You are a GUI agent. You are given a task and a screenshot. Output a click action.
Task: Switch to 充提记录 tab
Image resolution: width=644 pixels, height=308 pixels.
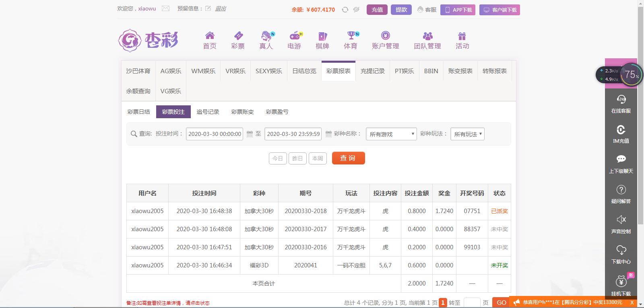(x=372, y=71)
